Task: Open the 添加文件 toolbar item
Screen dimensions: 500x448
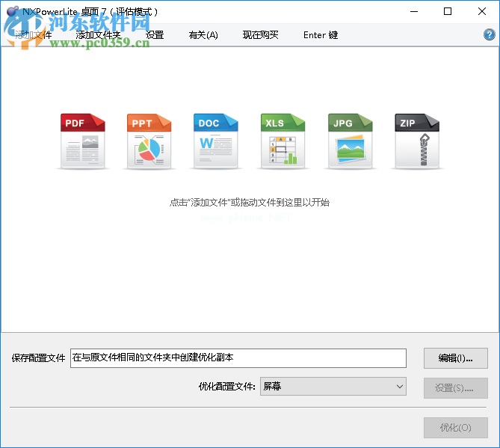Action: 33,35
